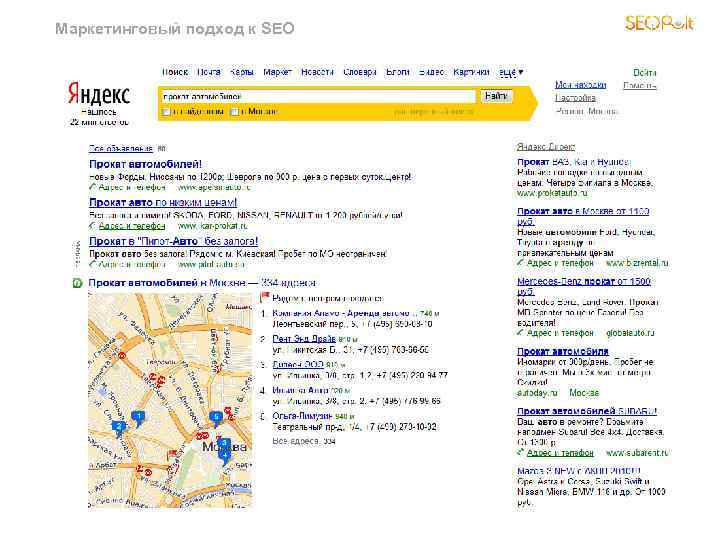This screenshot has width=720, height=540.
Task: Open the fourth listing near 'стр. 2'
Action: pyautogui.click(x=301, y=390)
